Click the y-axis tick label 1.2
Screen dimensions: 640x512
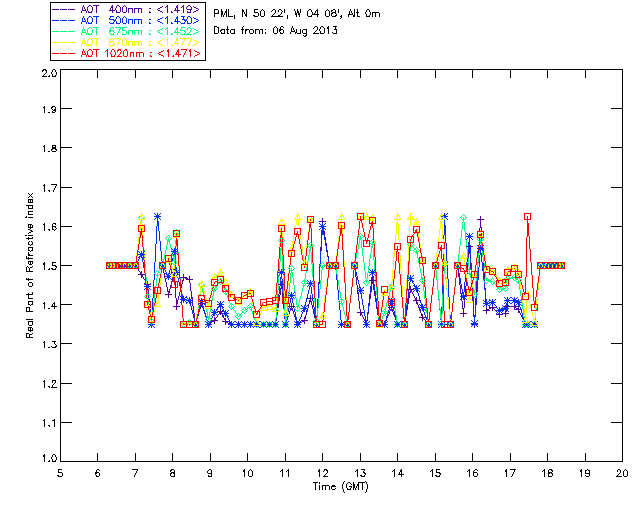[49, 384]
